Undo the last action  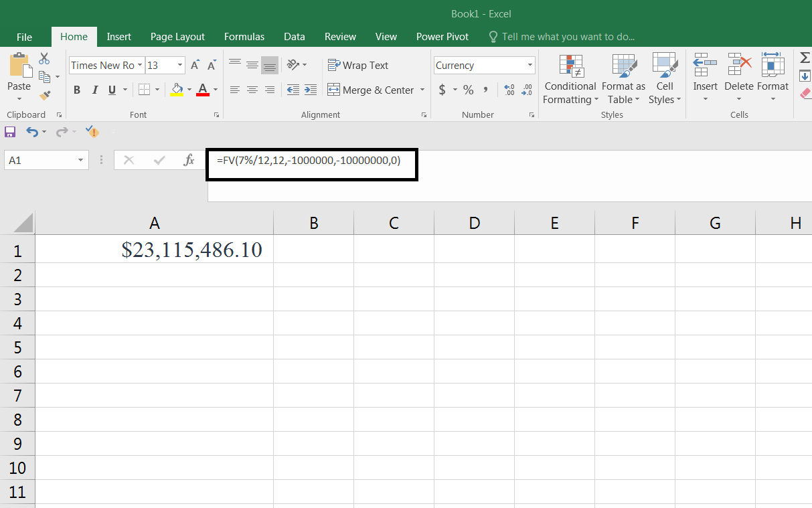click(32, 132)
